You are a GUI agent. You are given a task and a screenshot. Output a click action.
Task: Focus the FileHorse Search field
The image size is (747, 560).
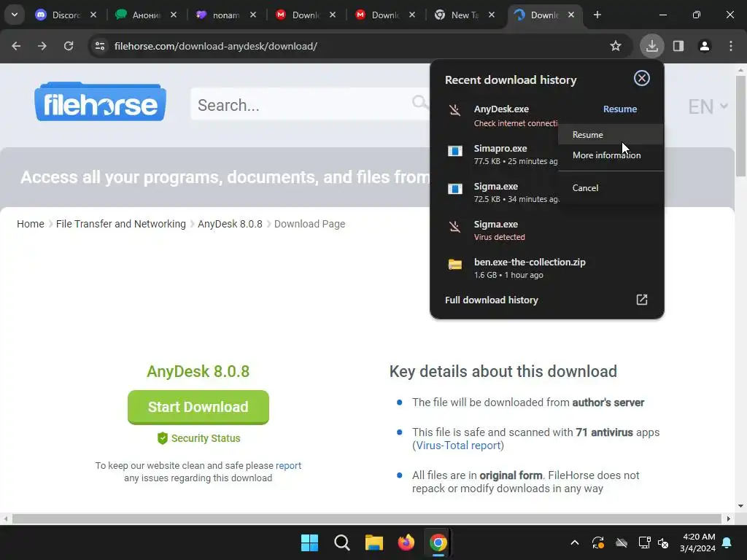[x=309, y=104]
